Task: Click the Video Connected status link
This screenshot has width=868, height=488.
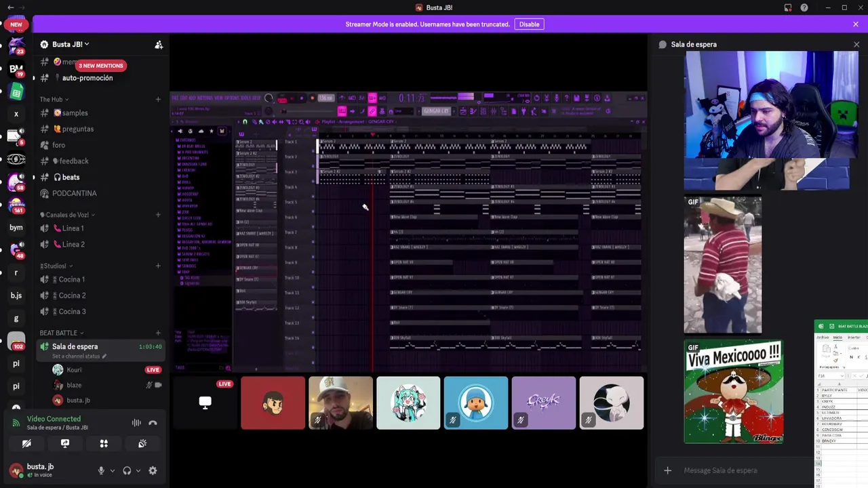Action: pos(54,419)
